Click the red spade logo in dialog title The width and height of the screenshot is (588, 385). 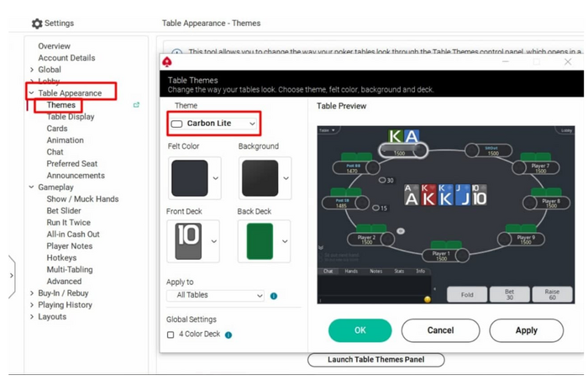[x=167, y=62]
